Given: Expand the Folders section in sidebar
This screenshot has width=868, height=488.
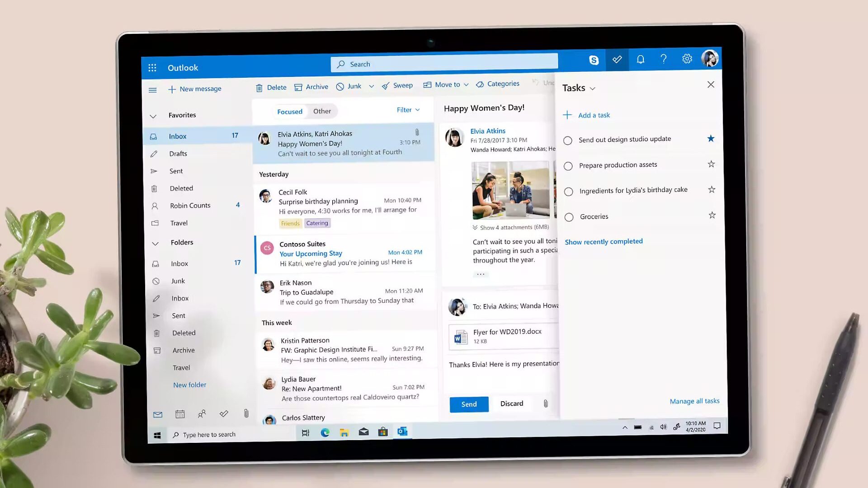Looking at the screenshot, I should click(156, 243).
